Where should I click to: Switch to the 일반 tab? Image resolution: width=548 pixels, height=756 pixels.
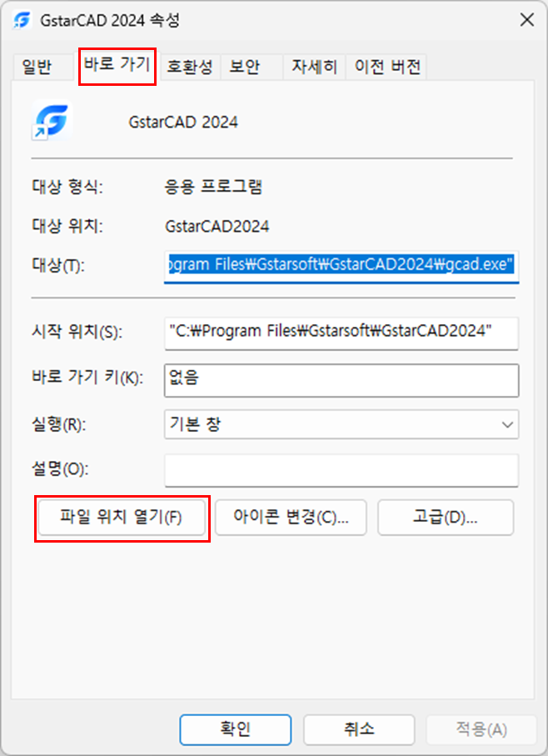37,67
